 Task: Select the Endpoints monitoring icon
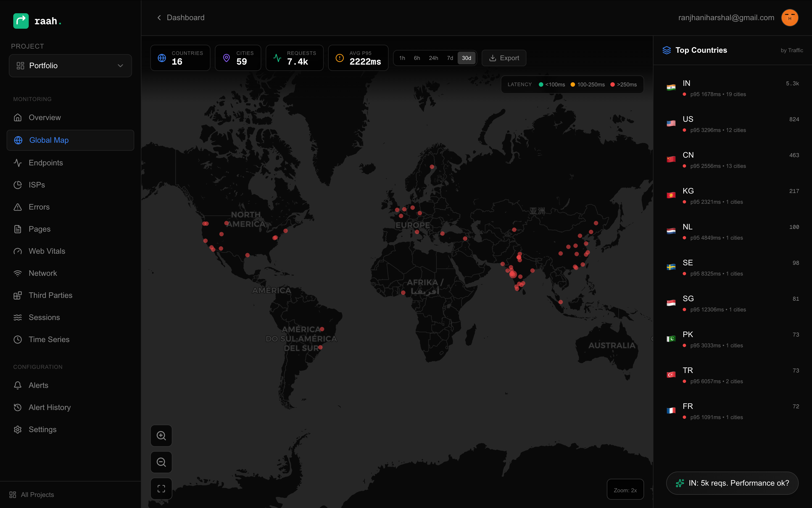(x=18, y=163)
